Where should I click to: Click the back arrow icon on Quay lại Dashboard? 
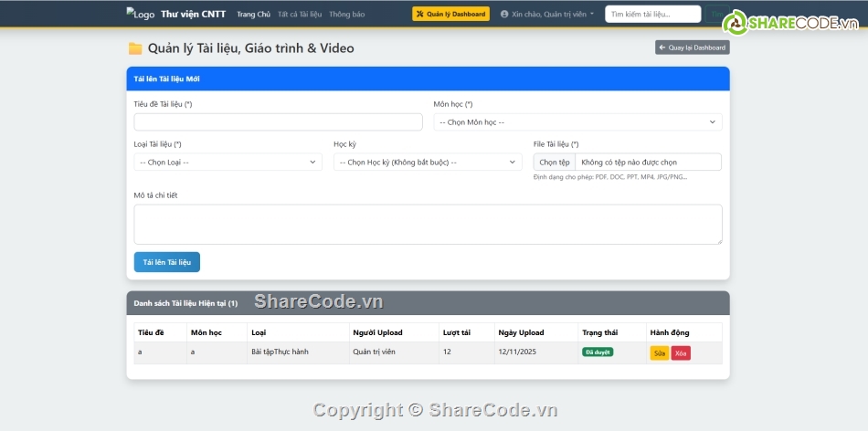click(x=662, y=47)
